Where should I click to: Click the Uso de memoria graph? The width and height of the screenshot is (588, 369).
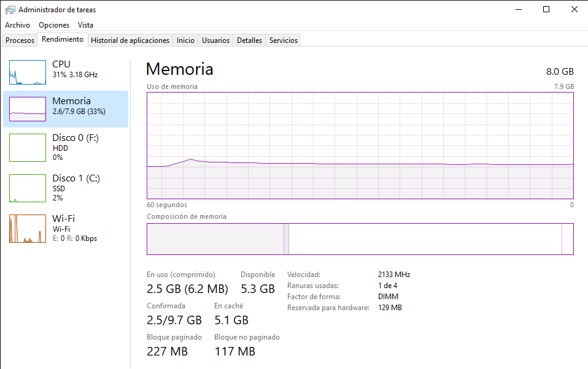(360, 145)
